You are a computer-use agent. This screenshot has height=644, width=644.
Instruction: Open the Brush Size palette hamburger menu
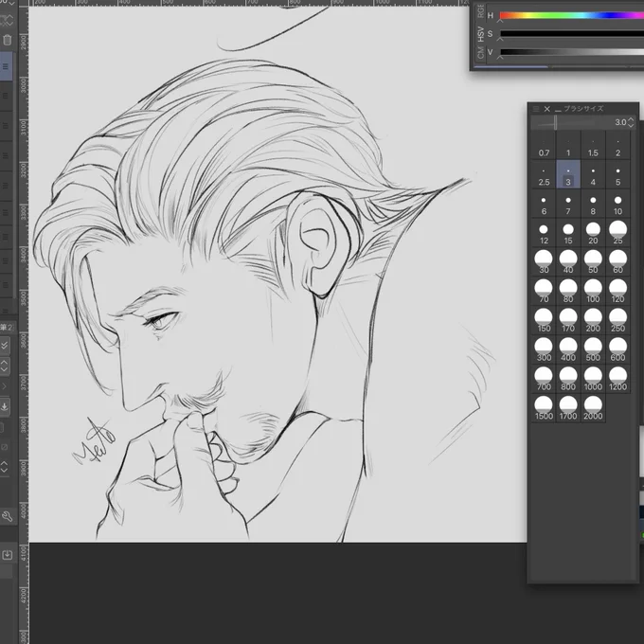(536, 109)
